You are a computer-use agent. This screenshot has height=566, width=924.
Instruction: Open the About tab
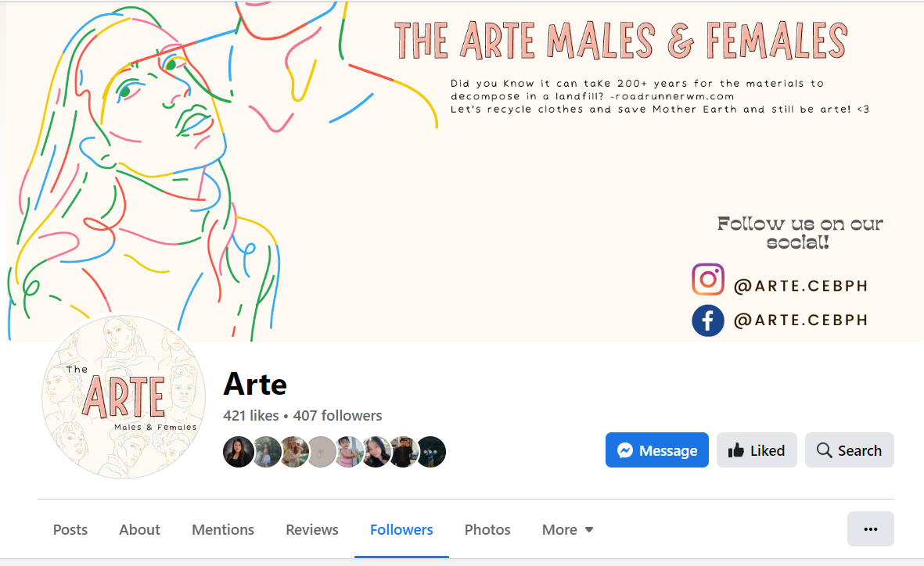(139, 530)
